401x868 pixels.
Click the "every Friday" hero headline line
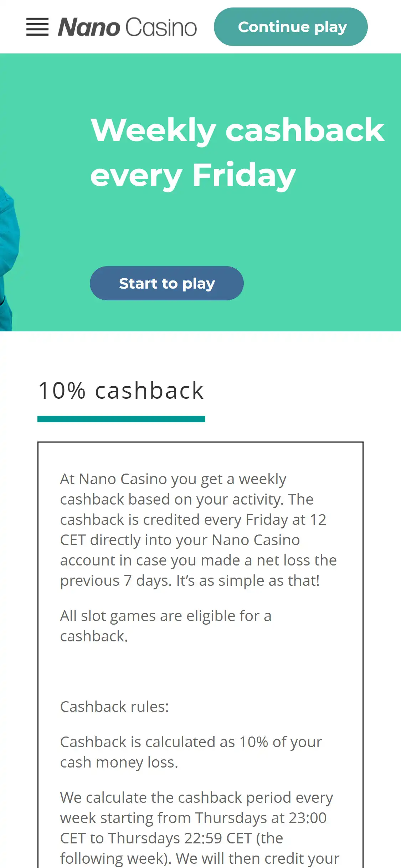coord(193,175)
